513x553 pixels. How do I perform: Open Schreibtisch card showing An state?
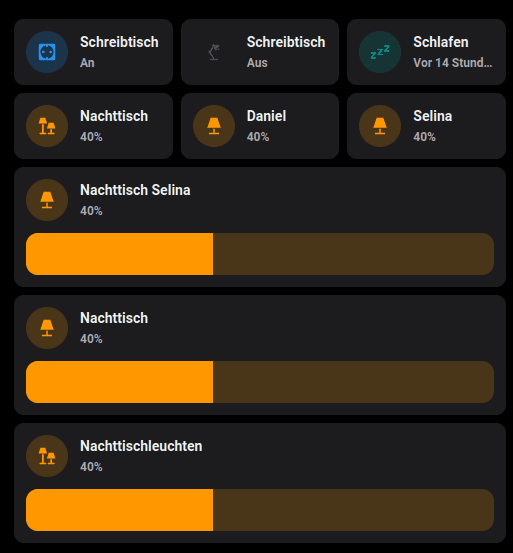click(93, 52)
